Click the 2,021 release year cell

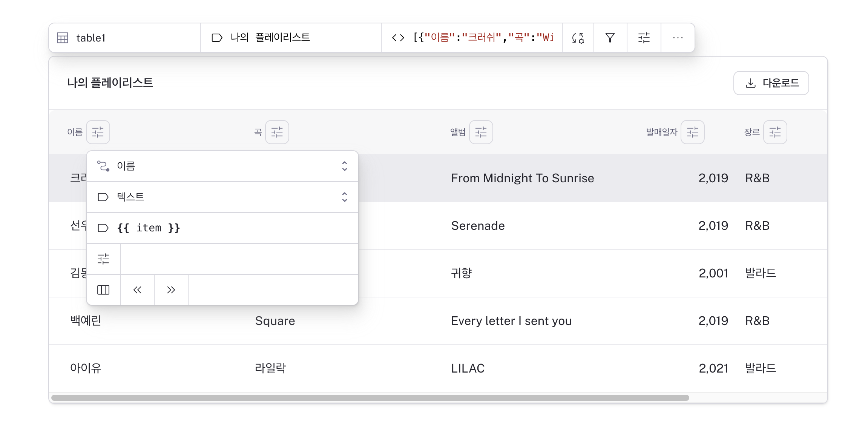[x=713, y=368]
